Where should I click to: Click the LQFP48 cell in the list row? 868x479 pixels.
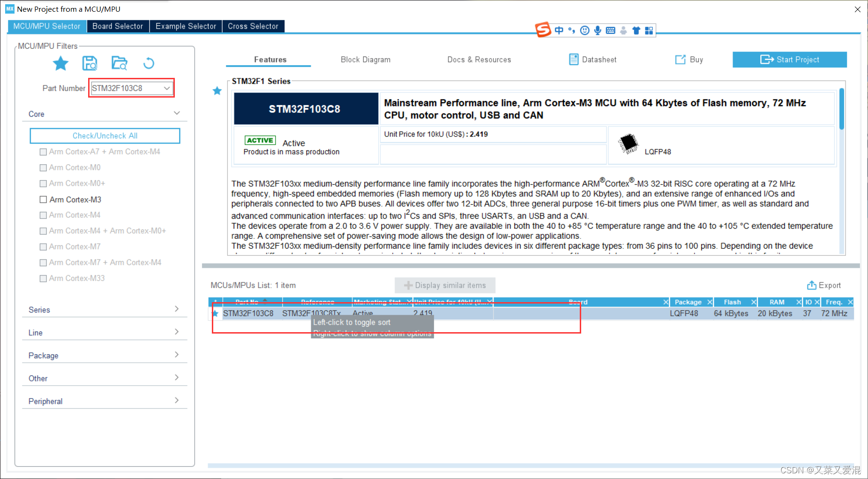(684, 313)
